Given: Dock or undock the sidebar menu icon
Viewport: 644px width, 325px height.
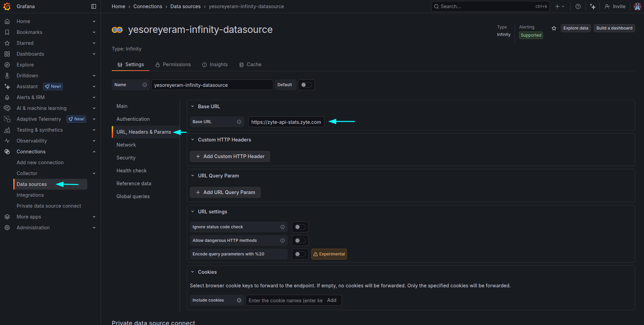Looking at the screenshot, I should [x=94, y=6].
